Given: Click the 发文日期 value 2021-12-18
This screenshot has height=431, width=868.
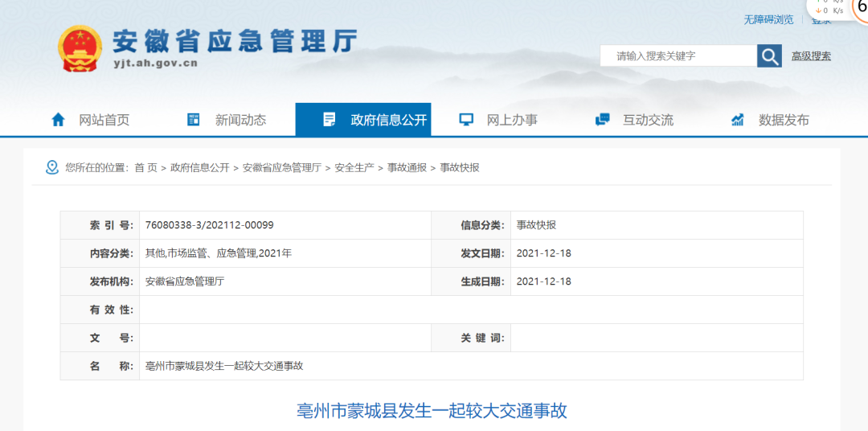Looking at the screenshot, I should click(x=543, y=254).
